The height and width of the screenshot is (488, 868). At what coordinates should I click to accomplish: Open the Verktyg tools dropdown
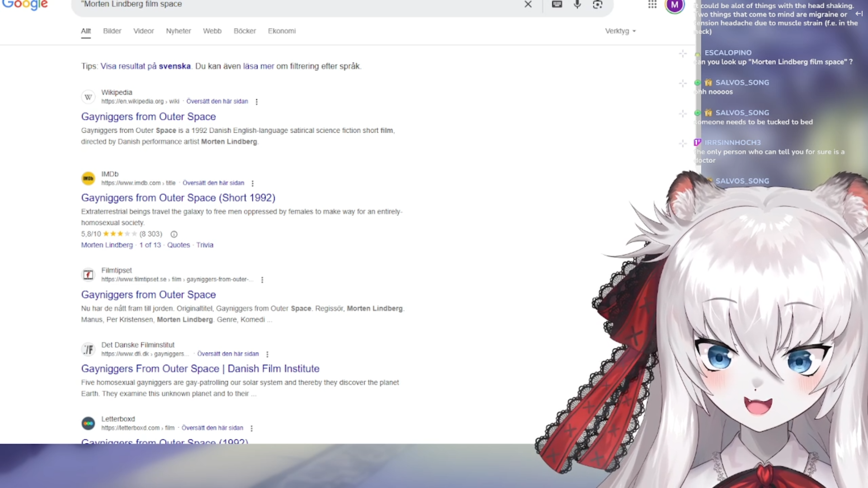[620, 31]
